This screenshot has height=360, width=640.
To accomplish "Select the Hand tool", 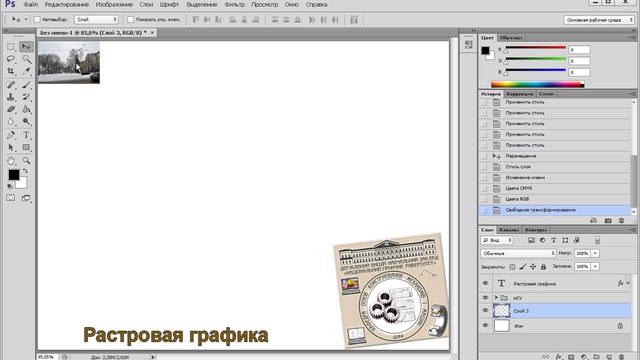I will 11,161.
